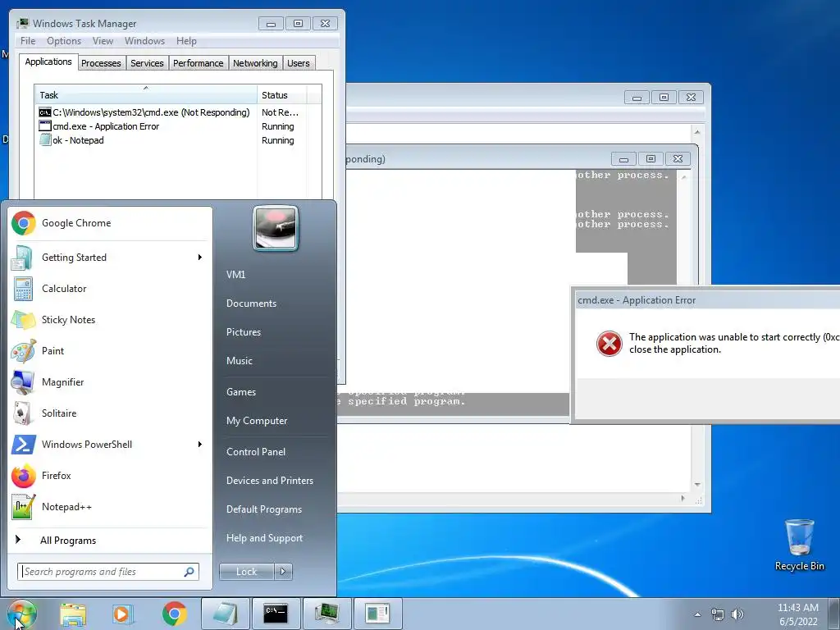Switch to cmd taskbar button
This screenshot has width=840, height=630.
[276, 614]
